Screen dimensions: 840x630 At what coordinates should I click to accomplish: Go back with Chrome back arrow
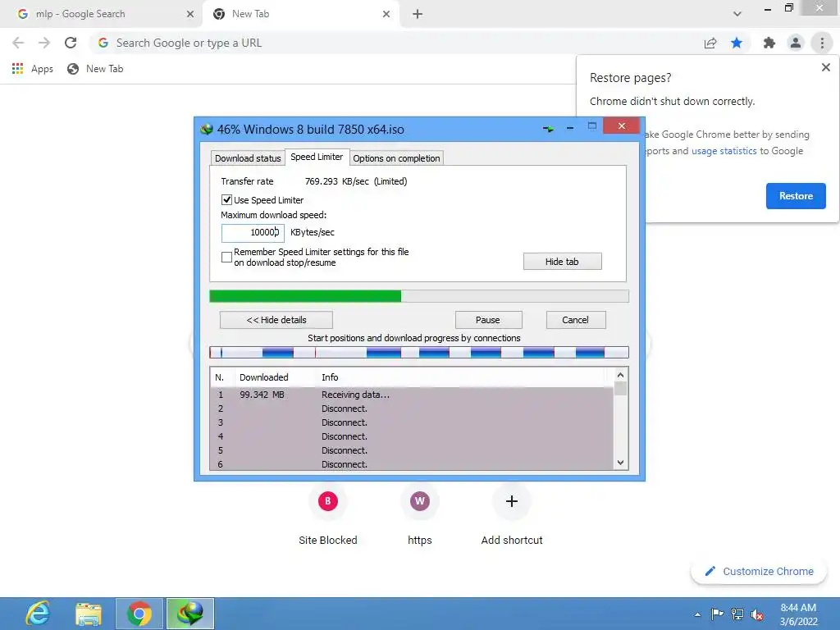[18, 43]
